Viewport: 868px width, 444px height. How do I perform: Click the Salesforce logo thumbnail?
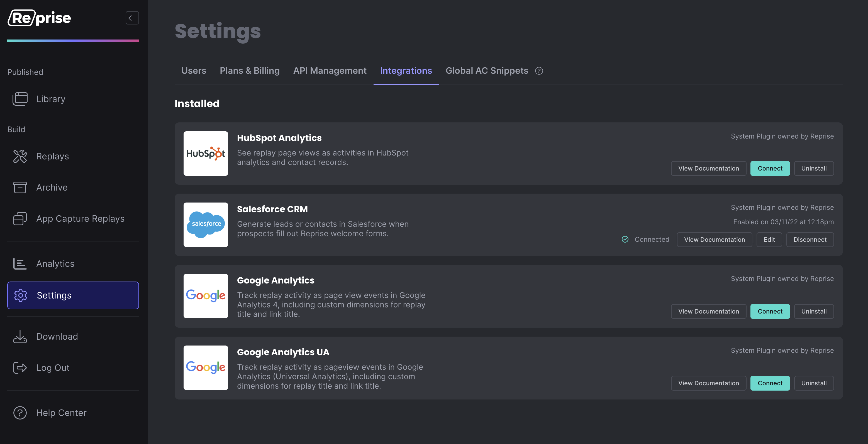pyautogui.click(x=206, y=225)
